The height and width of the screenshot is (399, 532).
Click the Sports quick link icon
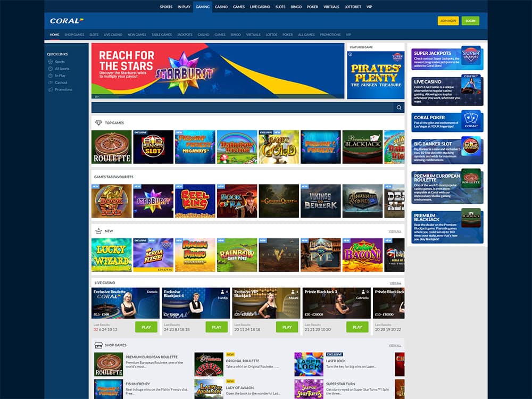[51, 62]
